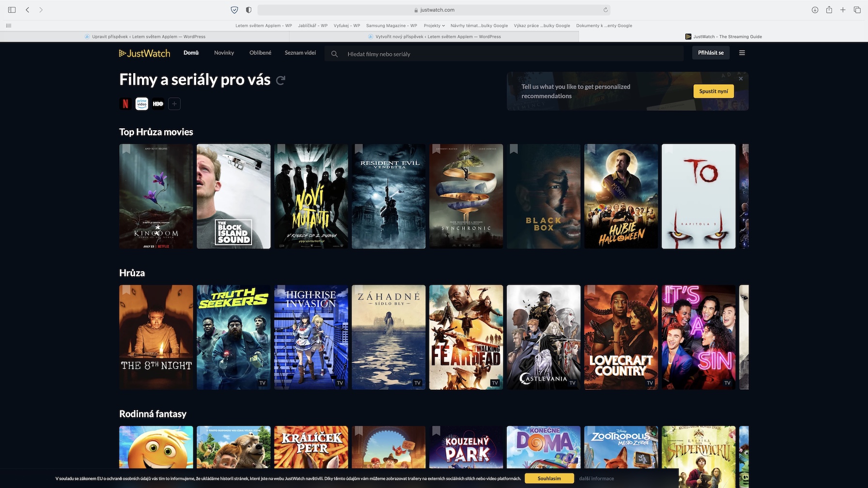The image size is (868, 488).
Task: Accept cookies with Souhlasím
Action: coord(549,478)
